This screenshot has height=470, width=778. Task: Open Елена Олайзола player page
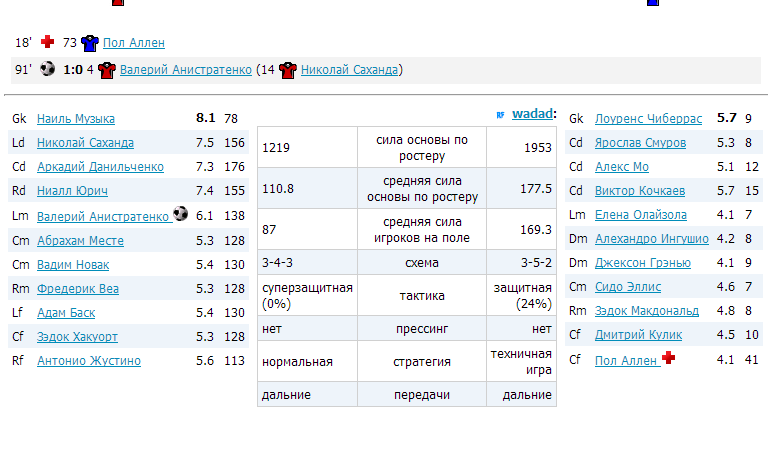(x=640, y=215)
